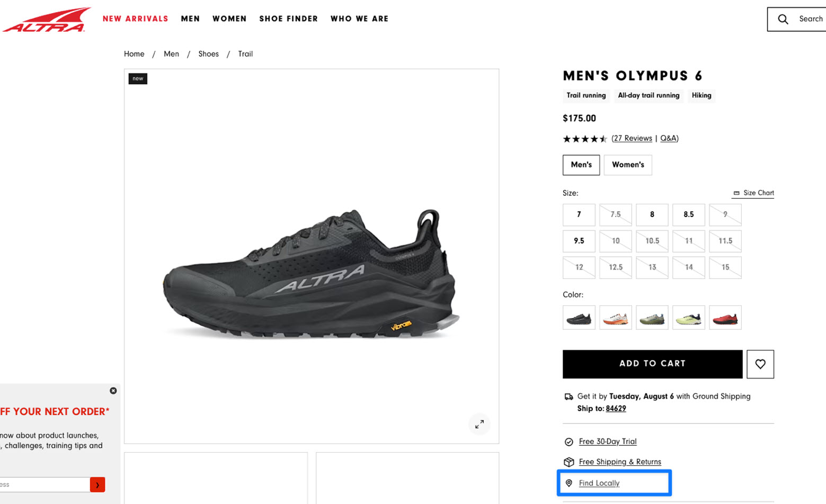
Task: Click the Find Locally pin icon
Action: 569,483
